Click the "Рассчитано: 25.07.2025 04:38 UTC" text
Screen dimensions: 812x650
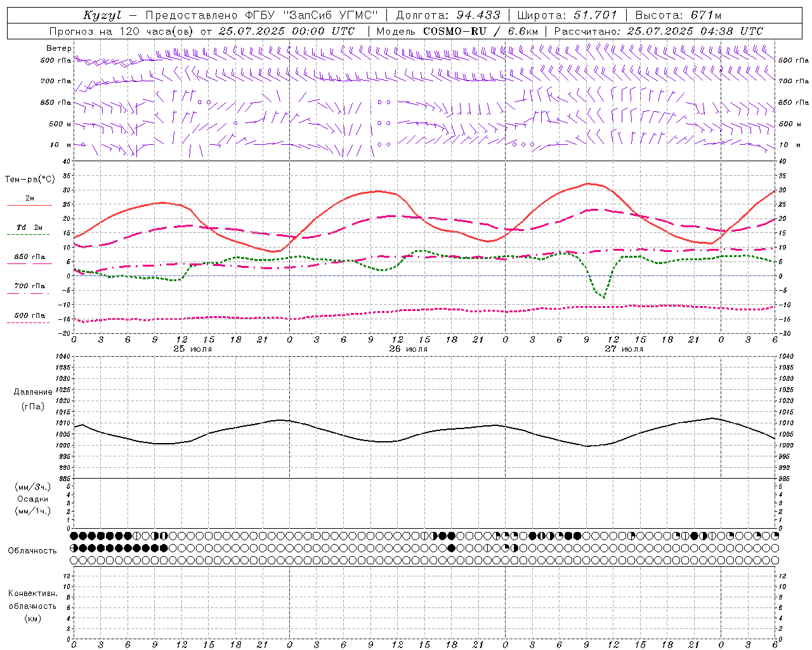coord(658,31)
